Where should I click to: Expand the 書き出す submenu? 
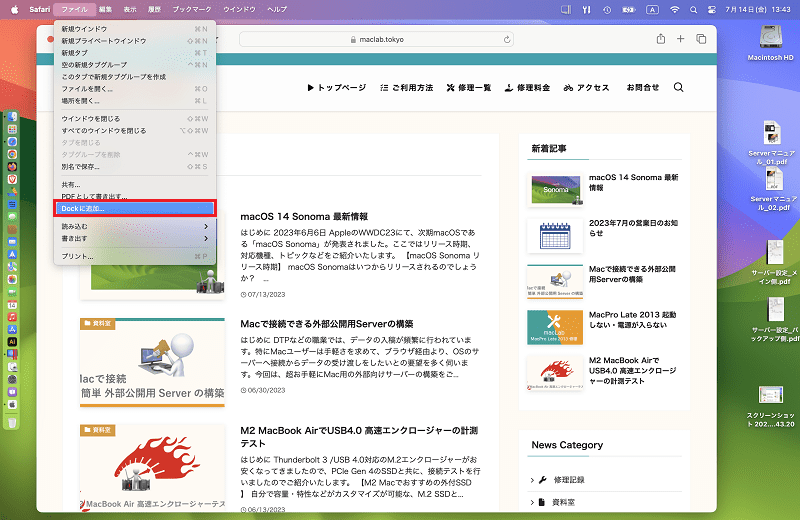135,238
